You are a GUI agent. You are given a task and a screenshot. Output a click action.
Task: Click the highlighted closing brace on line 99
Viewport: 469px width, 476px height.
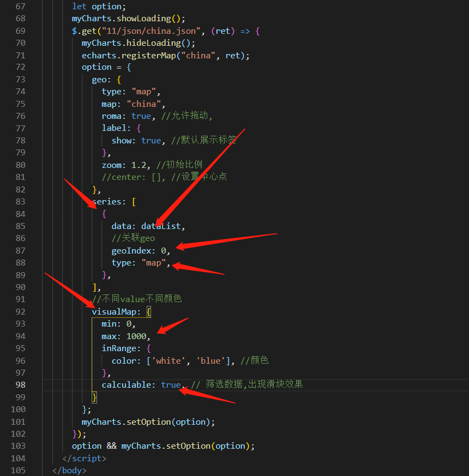94,397
